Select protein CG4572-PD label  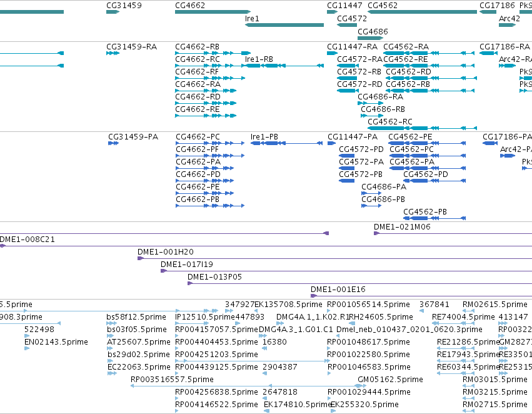point(361,149)
